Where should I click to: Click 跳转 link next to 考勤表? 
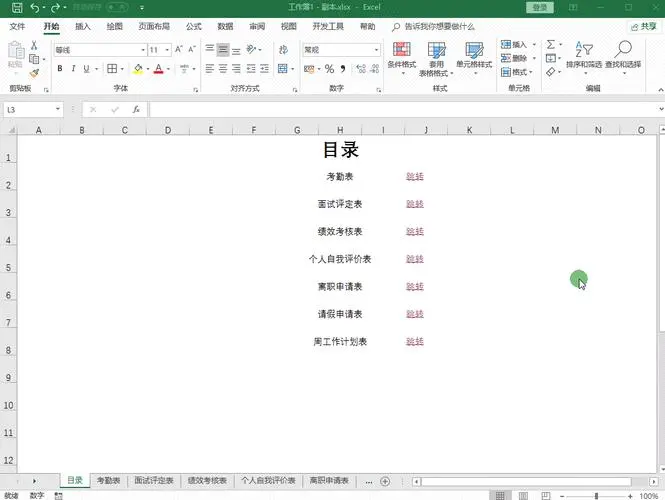415,176
